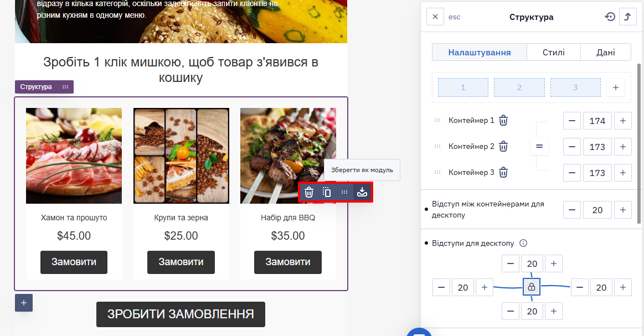Viewport: 644px width, 336px height.
Task: Click the settings panel scrollbar
Action: pos(638,143)
